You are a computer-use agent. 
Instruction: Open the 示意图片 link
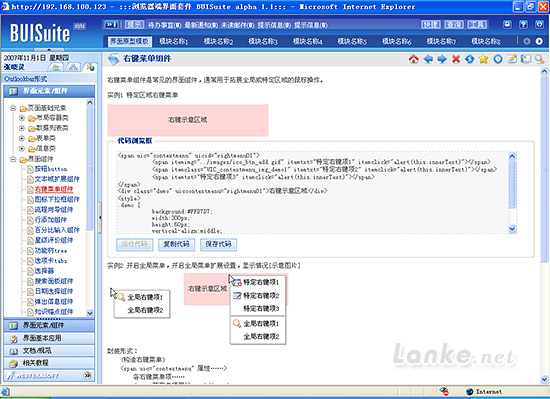(x=286, y=266)
